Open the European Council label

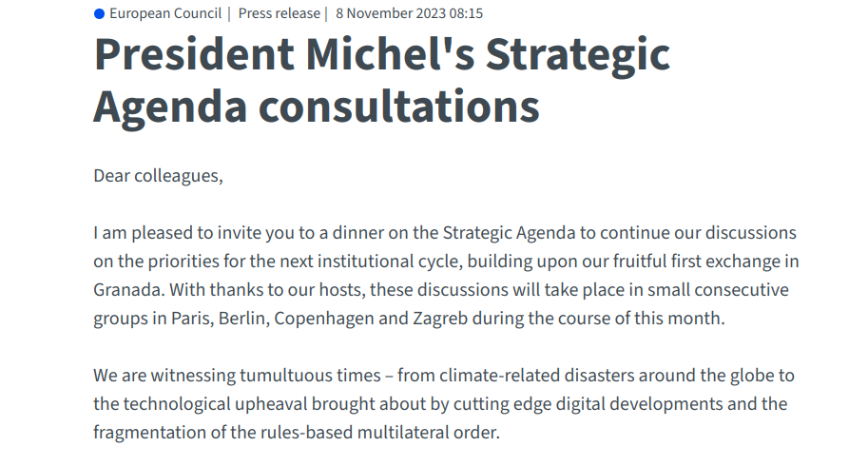click(165, 13)
